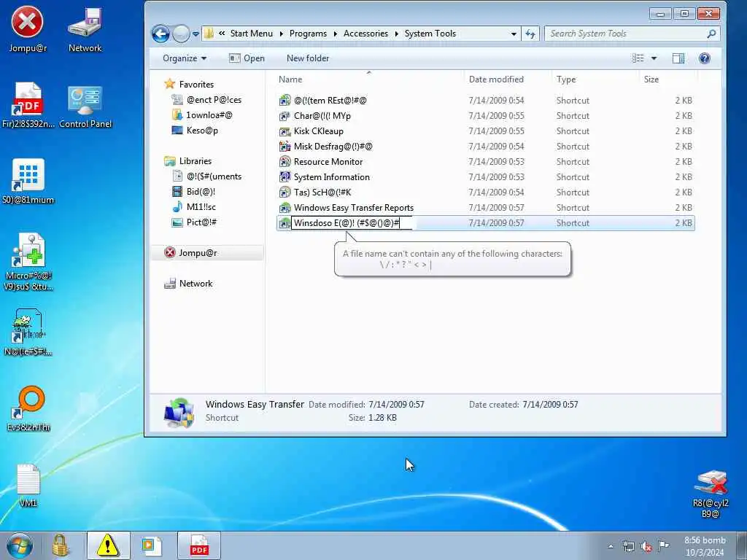The width and height of the screenshot is (747, 560).
Task: Click the yellow warning taskbar button
Action: tap(108, 545)
